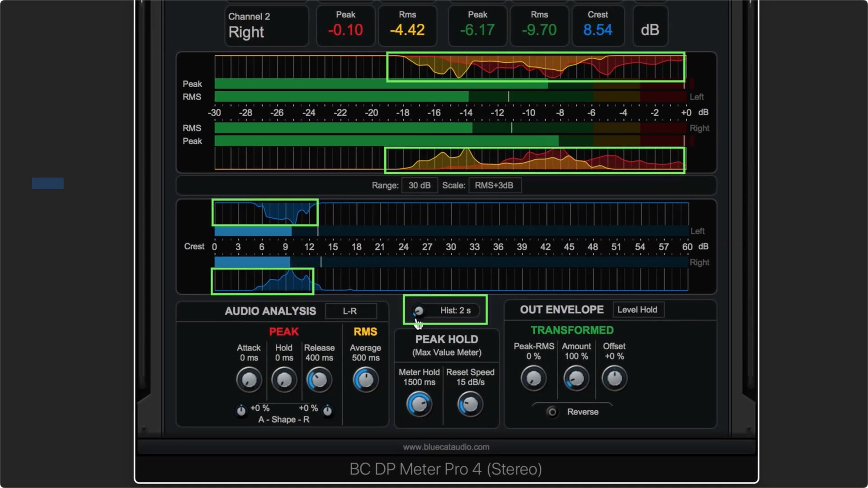Image resolution: width=868 pixels, height=488 pixels.
Task: Click the PEAK HOLD section title
Action: point(447,339)
